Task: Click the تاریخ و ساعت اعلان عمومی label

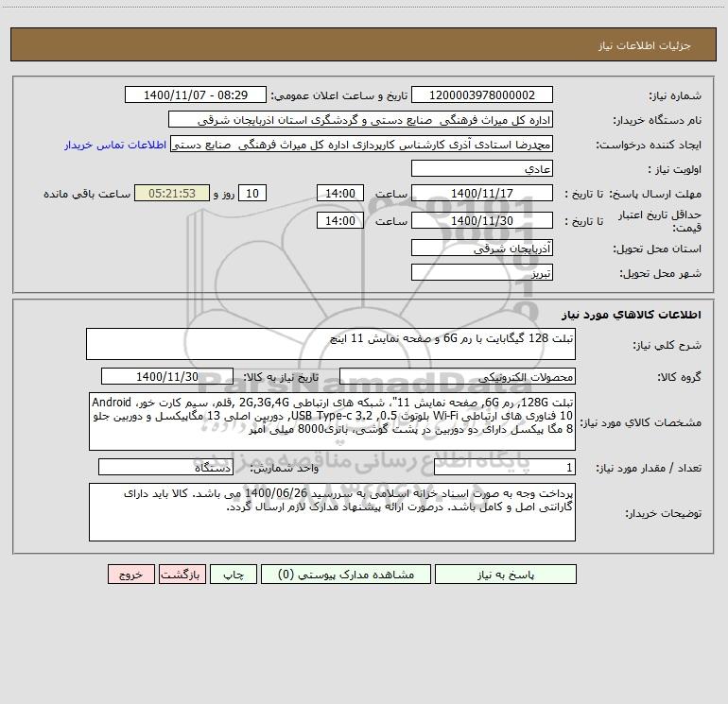Action: (x=339, y=95)
